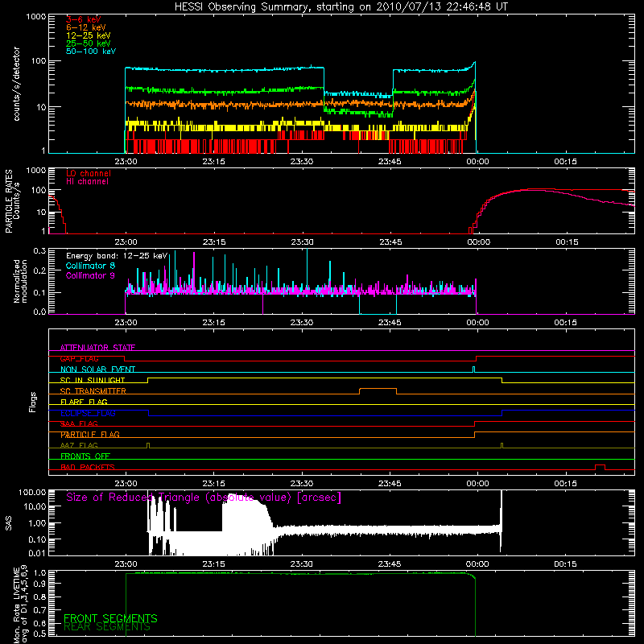Pick the cyan 50-100 keV legend entry
The image size is (644, 644).
click(x=91, y=52)
